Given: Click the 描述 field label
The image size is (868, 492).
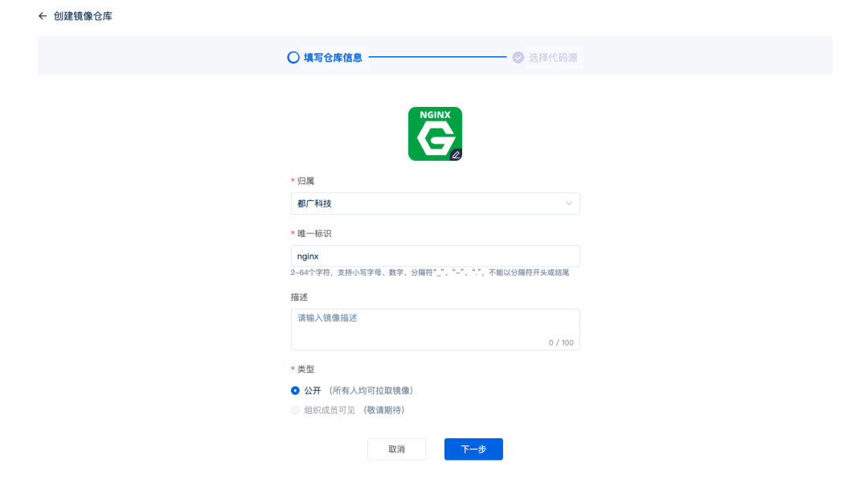Looking at the screenshot, I should (299, 297).
